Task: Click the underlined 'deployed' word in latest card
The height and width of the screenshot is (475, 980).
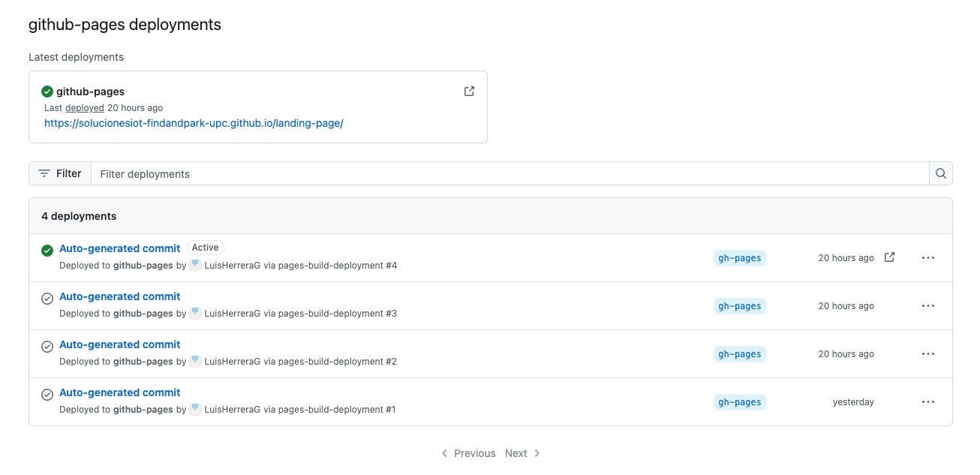Action: tap(85, 108)
